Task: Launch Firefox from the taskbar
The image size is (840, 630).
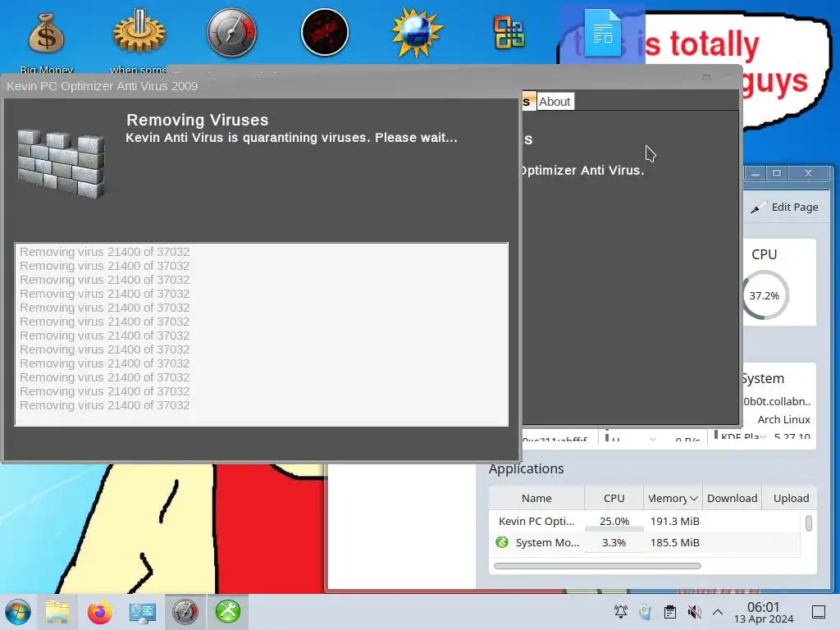Action: pos(99,612)
